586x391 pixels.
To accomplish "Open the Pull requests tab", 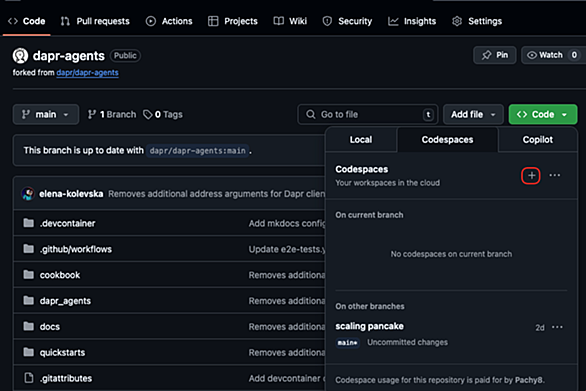I will (95, 21).
